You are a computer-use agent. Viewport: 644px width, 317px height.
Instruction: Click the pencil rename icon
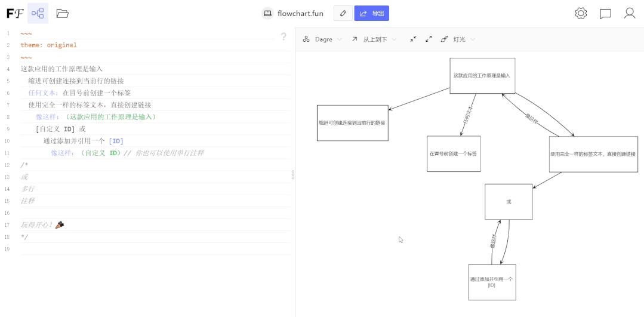(x=343, y=13)
